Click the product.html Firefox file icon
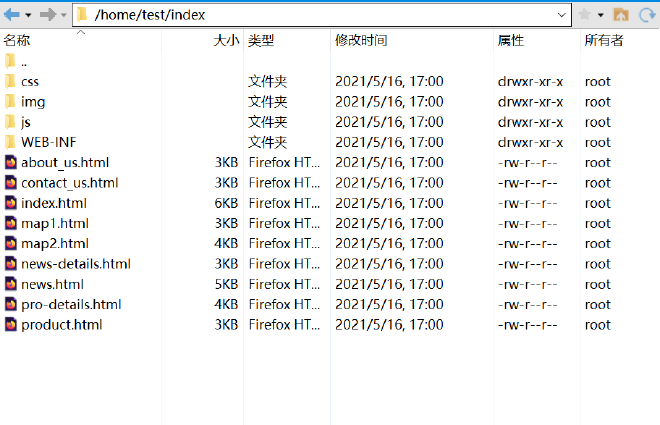The image size is (660, 425). [11, 324]
